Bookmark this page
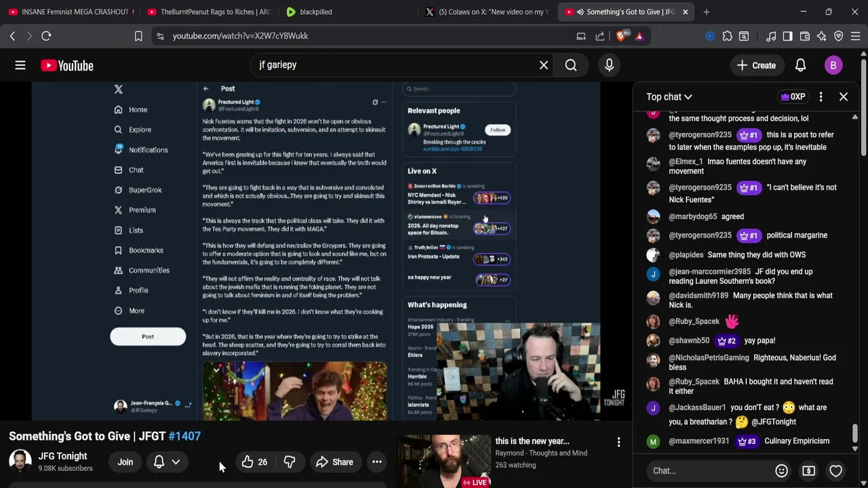This screenshot has width=868, height=488. click(138, 36)
